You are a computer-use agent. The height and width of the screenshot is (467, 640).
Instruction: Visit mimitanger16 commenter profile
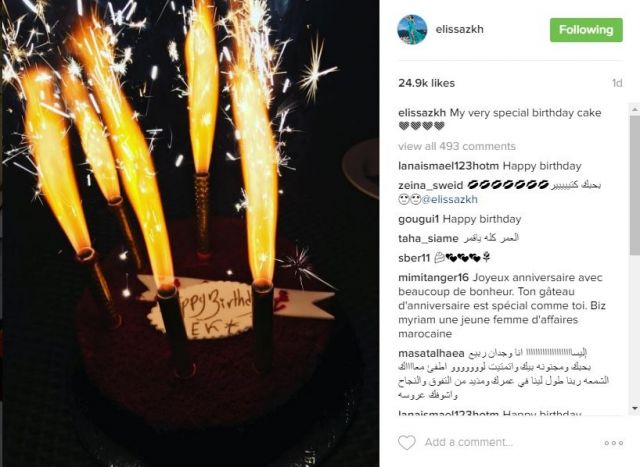[433, 278]
